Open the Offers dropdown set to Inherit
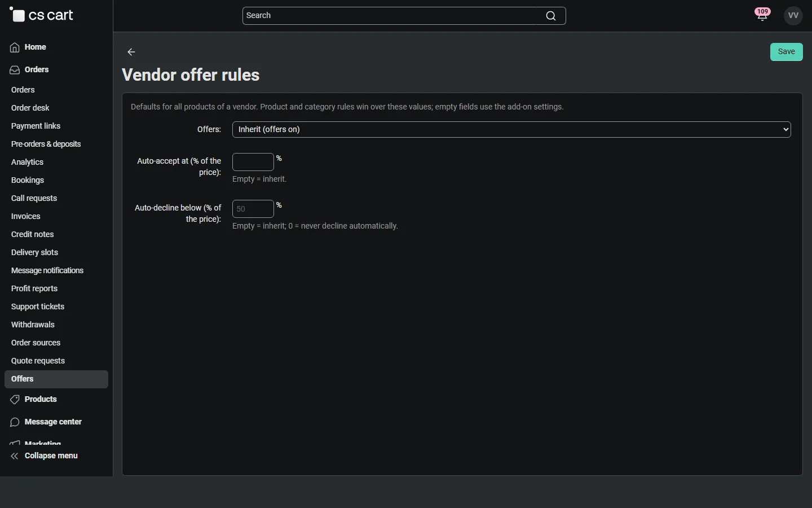812x508 pixels. pyautogui.click(x=511, y=130)
